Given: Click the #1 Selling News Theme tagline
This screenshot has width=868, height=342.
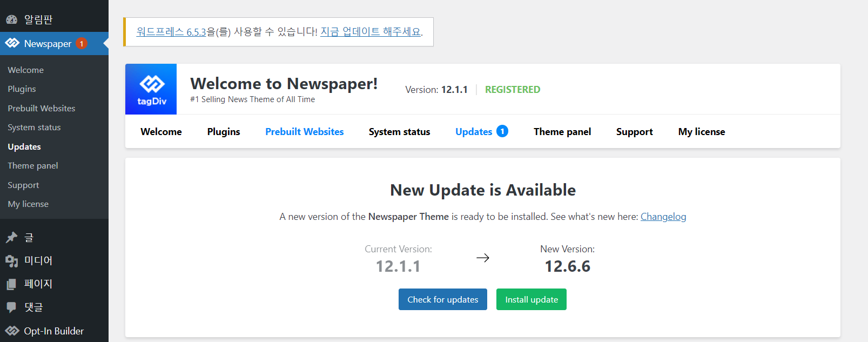Looking at the screenshot, I should pyautogui.click(x=252, y=99).
